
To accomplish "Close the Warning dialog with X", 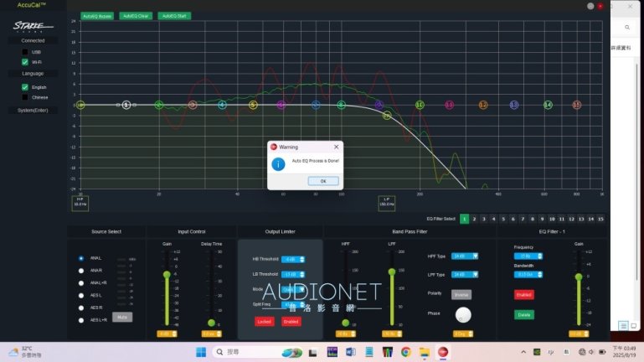I will coord(336,147).
